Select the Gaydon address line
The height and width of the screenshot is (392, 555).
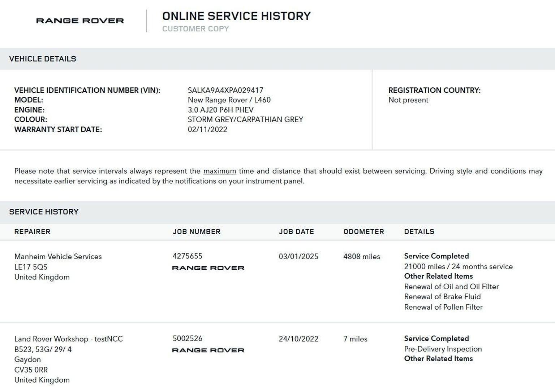pos(27,360)
